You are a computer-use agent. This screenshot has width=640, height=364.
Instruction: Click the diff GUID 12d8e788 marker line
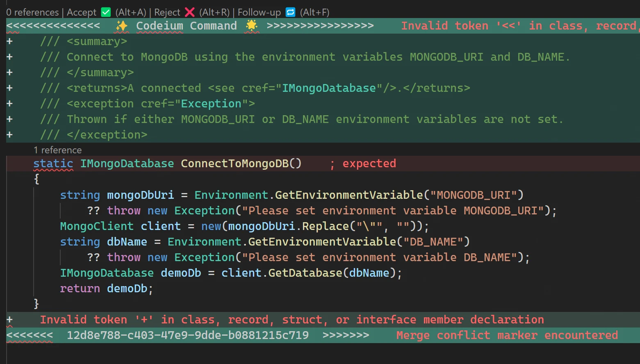(x=187, y=335)
